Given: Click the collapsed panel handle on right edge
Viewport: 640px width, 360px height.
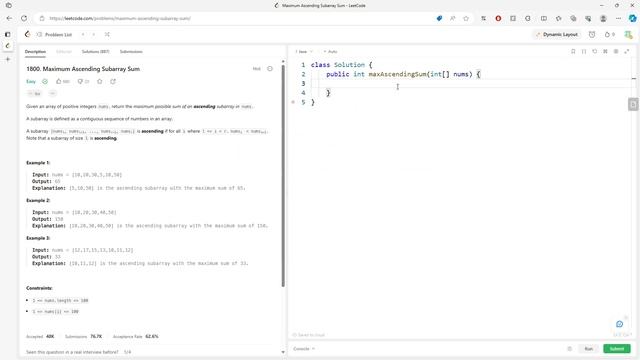Looking at the screenshot, I should pyautogui.click(x=633, y=104).
